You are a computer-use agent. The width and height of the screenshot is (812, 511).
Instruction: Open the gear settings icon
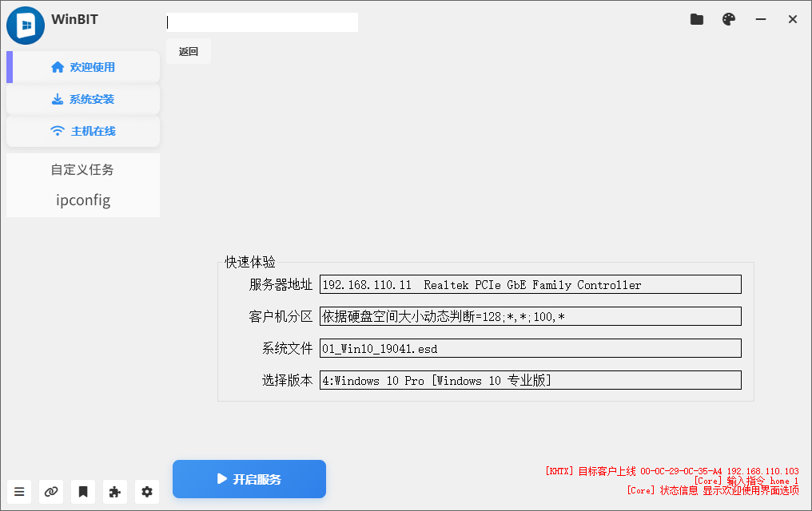[147, 491]
